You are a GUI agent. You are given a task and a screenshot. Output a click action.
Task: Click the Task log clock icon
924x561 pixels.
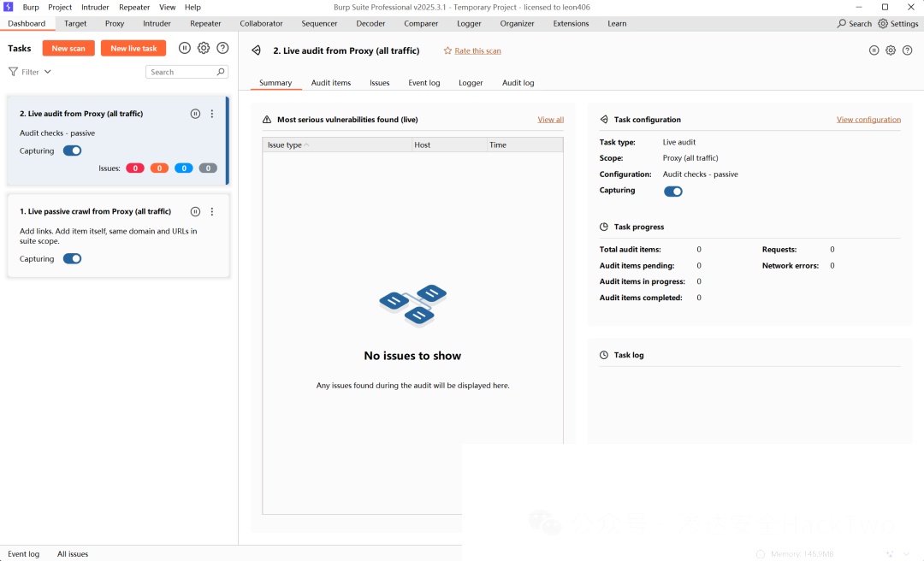(604, 355)
